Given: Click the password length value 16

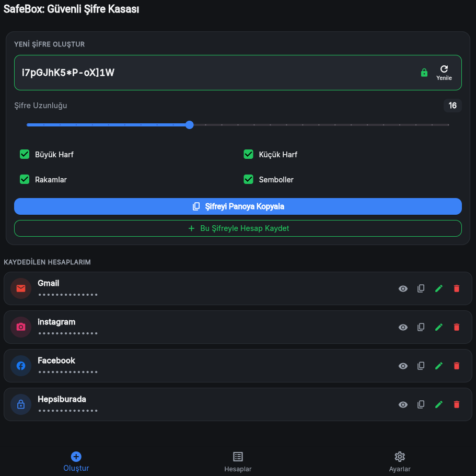Looking at the screenshot, I should point(452,106).
